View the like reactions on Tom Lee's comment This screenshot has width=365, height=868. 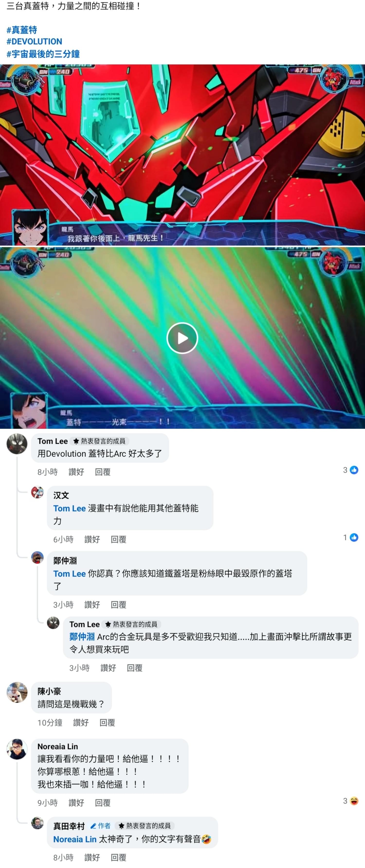pos(350,470)
